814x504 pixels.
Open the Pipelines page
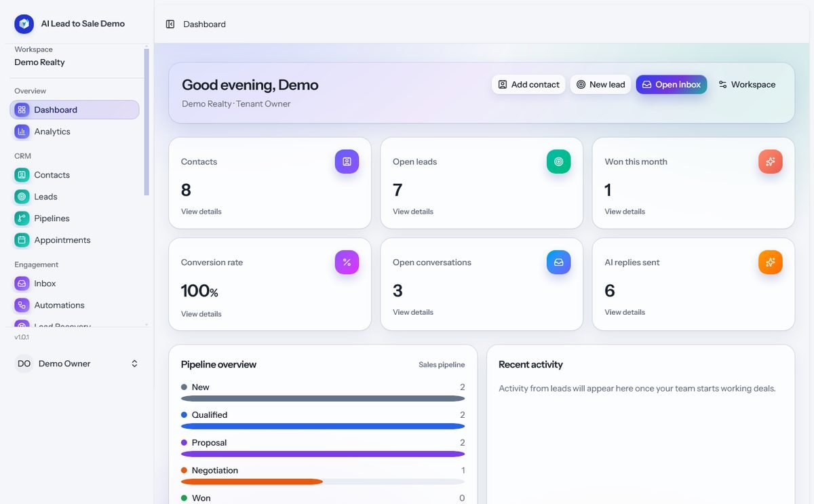coord(74,218)
